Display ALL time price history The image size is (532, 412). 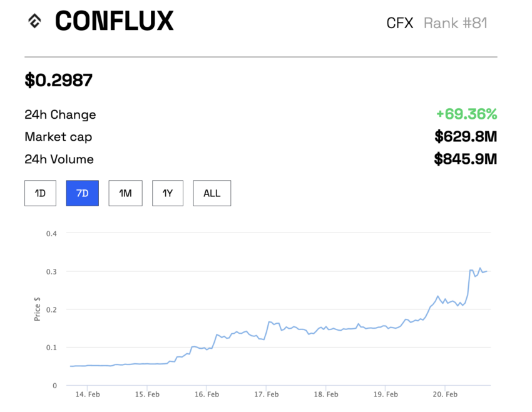click(212, 193)
